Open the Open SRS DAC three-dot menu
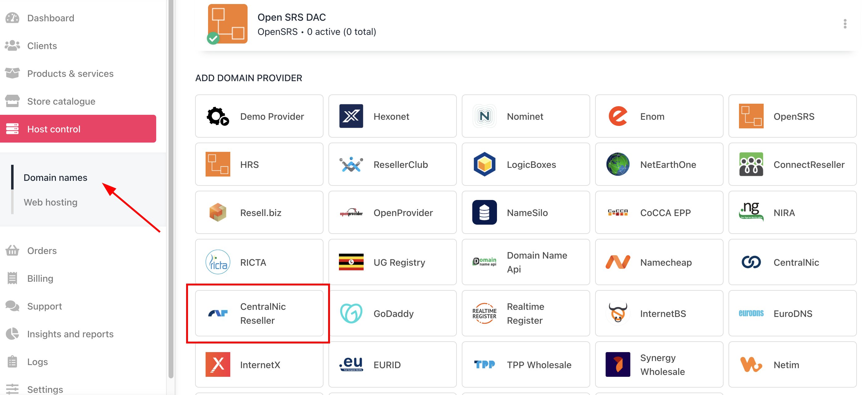868x395 pixels. click(845, 24)
